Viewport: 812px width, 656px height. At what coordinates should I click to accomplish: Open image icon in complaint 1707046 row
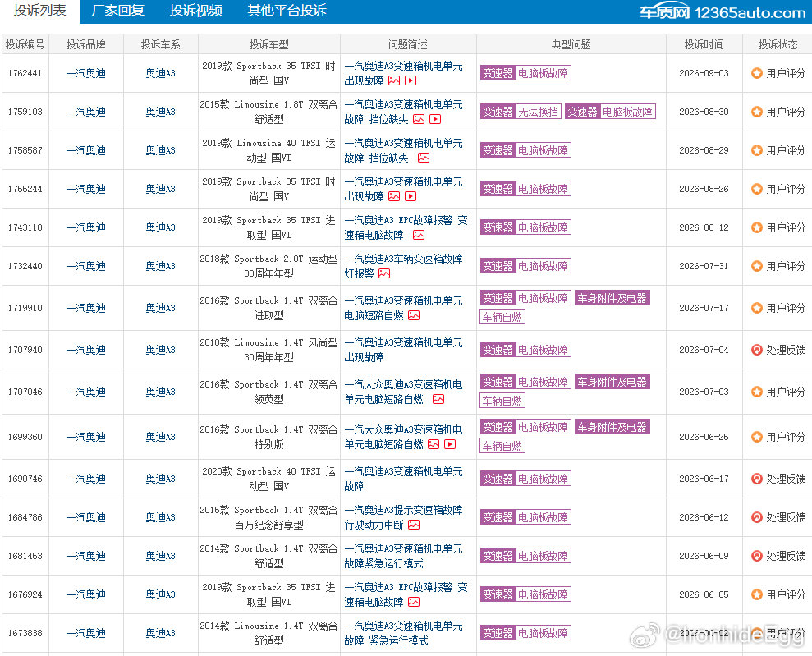pyautogui.click(x=438, y=399)
